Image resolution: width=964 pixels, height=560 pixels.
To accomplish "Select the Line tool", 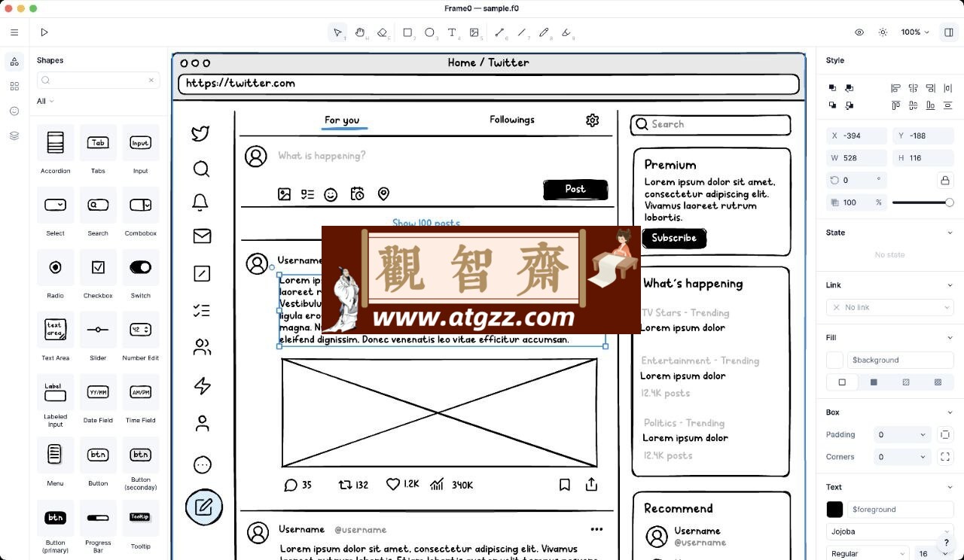I will coord(522,32).
